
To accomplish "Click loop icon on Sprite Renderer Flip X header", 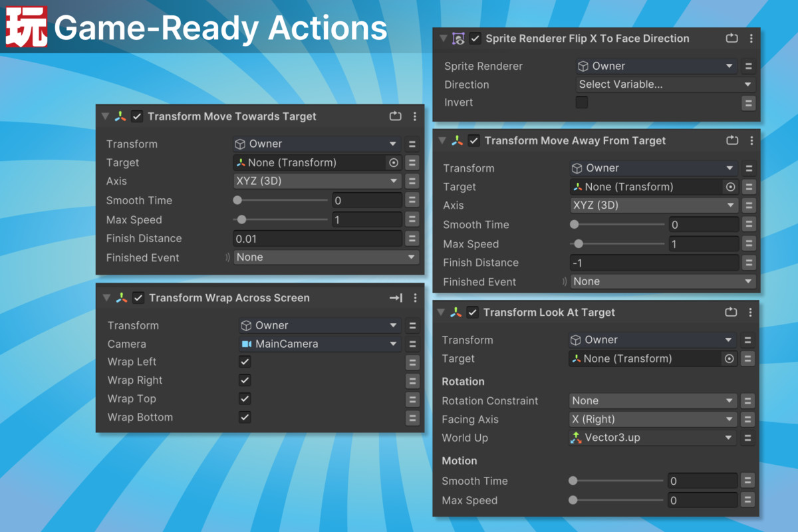I will click(732, 39).
